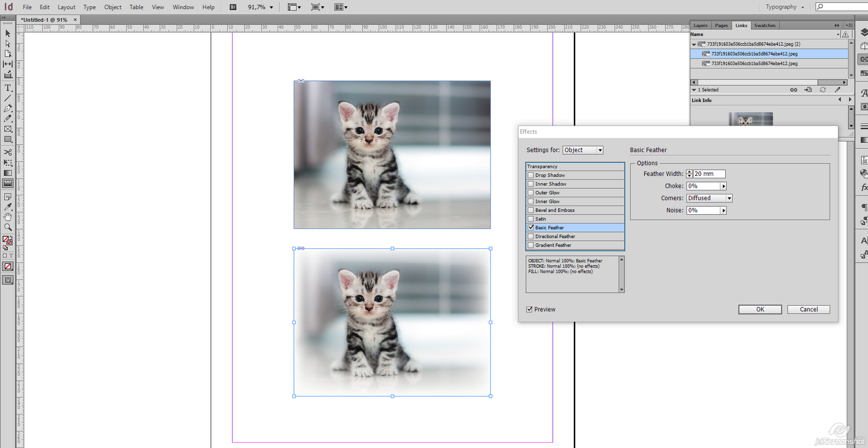Select the Rectangle Frame tool

pyautogui.click(x=8, y=129)
